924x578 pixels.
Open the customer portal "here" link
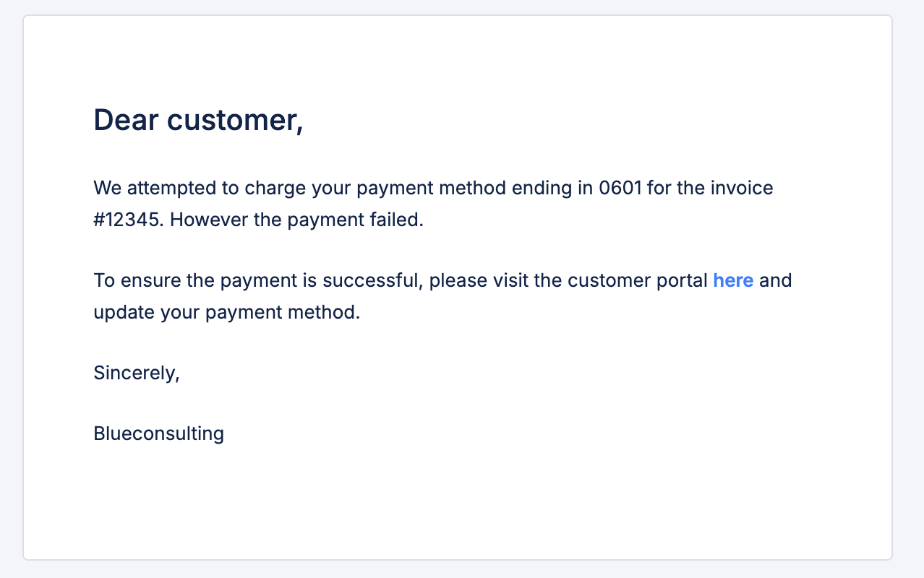[x=733, y=280]
